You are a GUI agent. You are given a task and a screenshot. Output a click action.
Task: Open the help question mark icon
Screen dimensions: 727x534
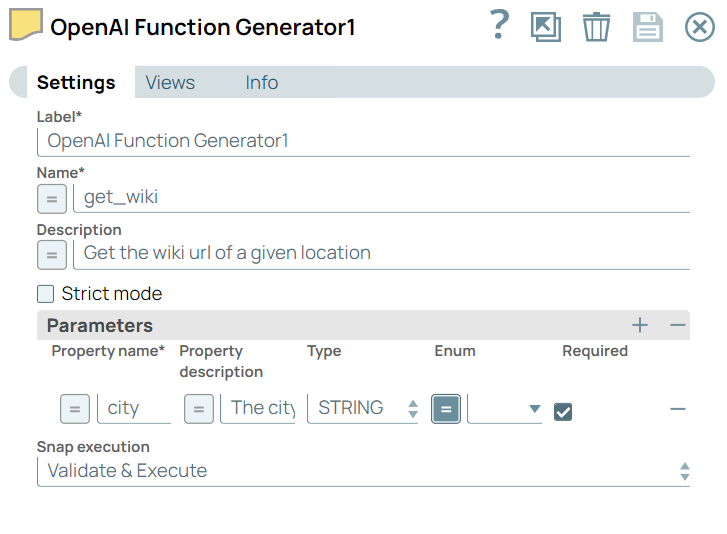click(x=500, y=25)
